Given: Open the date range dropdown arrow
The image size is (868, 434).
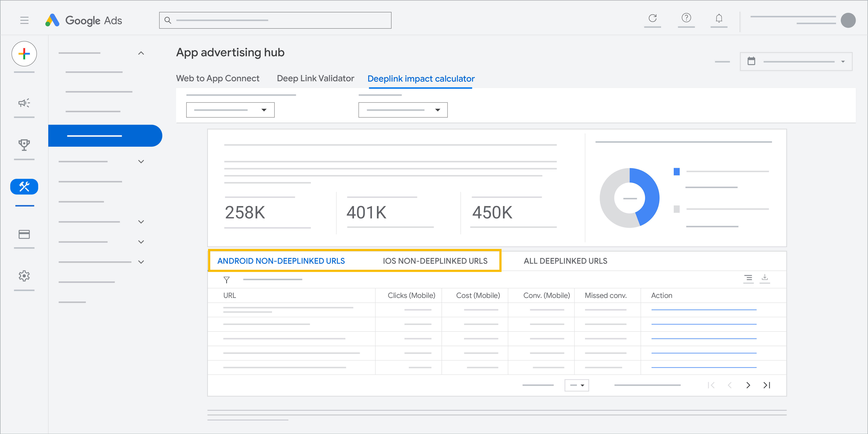Looking at the screenshot, I should pos(843,62).
